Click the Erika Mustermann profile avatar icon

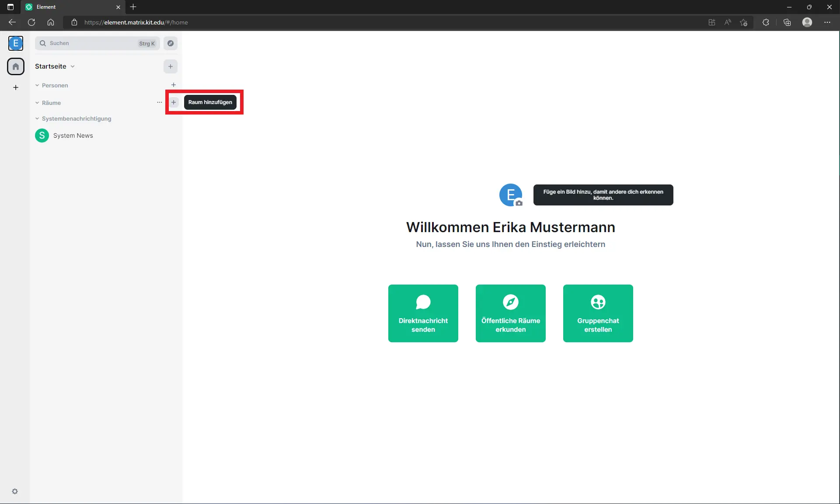(x=16, y=43)
